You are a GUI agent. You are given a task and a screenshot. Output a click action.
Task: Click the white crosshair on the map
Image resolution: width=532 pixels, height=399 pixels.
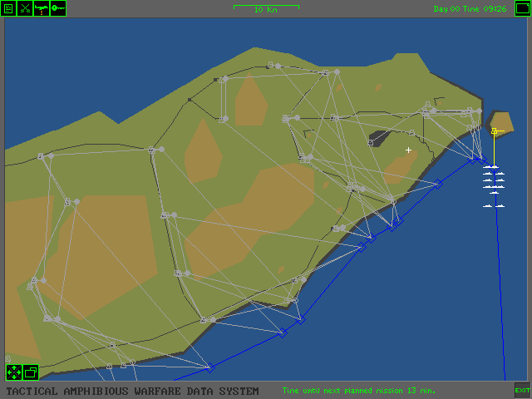pyautogui.click(x=408, y=150)
